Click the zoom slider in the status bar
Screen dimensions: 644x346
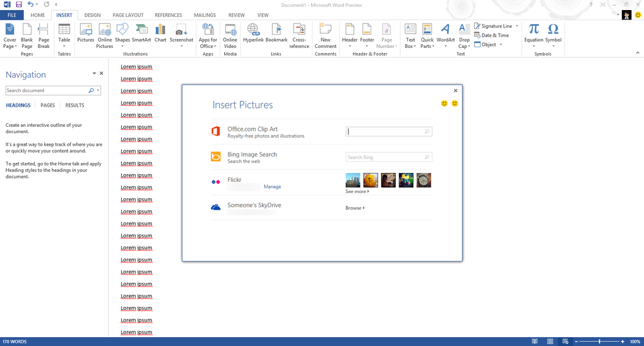(599, 342)
